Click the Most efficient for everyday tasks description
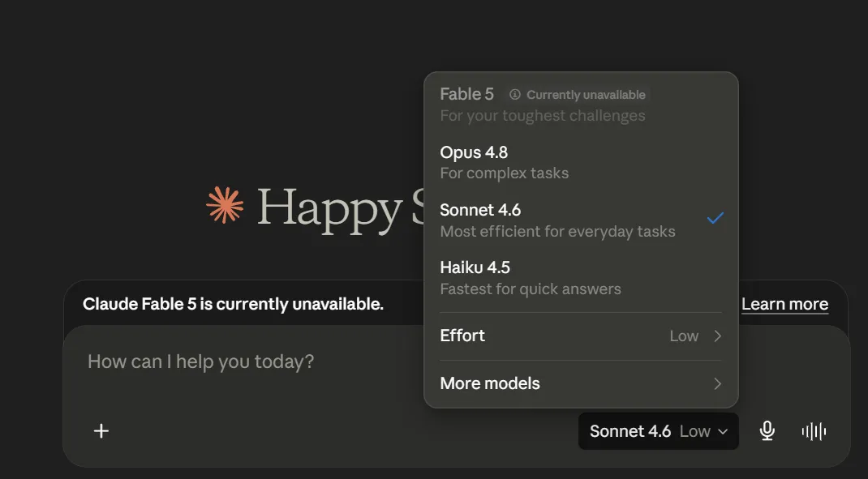Screen dimensions: 868x479 coord(557,231)
